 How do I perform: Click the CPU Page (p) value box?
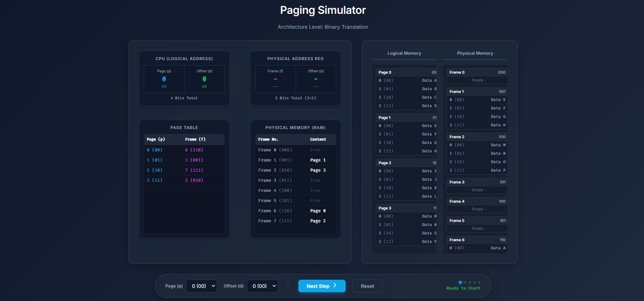pos(164,79)
